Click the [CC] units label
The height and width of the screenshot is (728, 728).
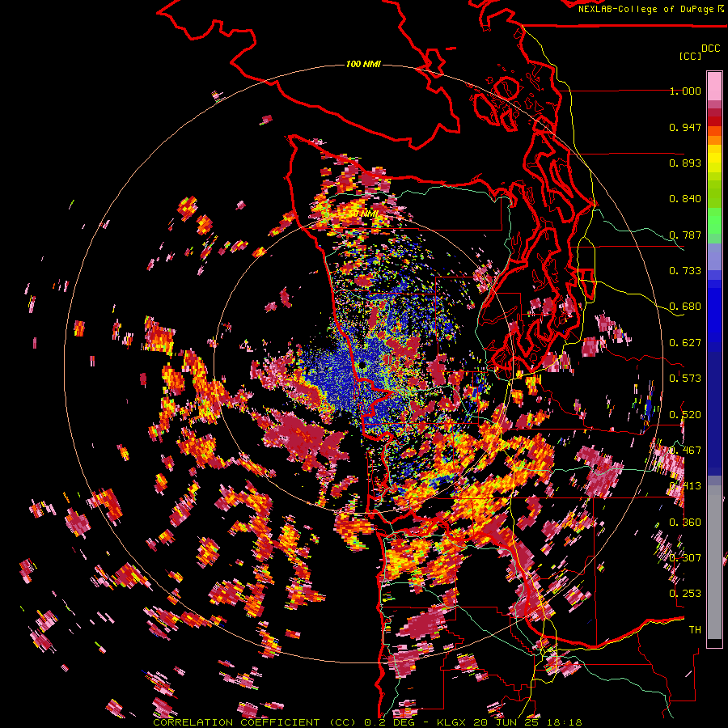tap(690, 56)
